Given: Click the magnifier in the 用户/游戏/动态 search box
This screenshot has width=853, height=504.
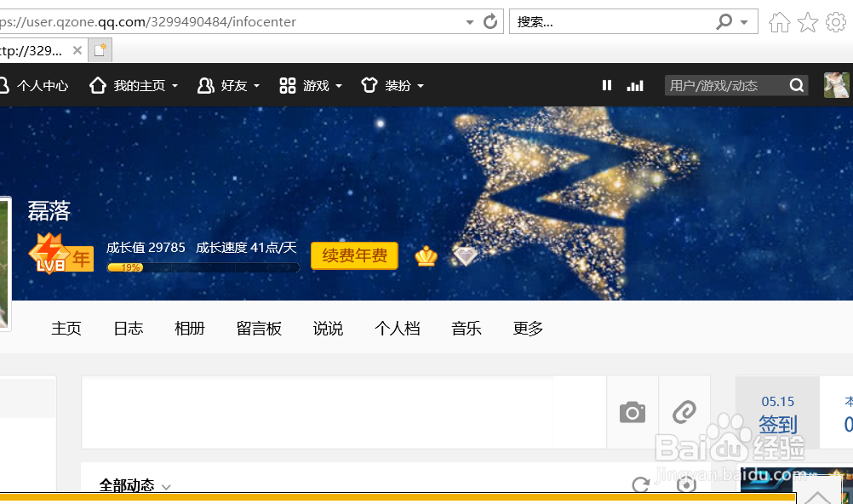Looking at the screenshot, I should tap(795, 85).
